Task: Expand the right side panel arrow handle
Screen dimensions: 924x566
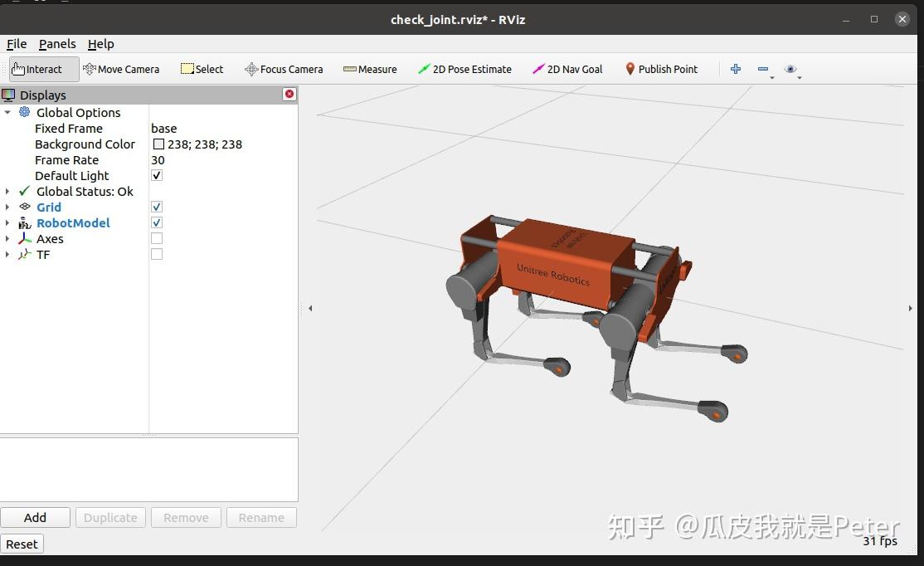Action: pos(911,308)
